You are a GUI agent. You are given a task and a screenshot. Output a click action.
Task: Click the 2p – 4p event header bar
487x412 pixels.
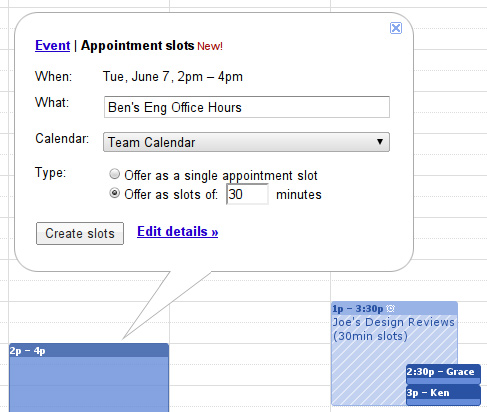89,350
